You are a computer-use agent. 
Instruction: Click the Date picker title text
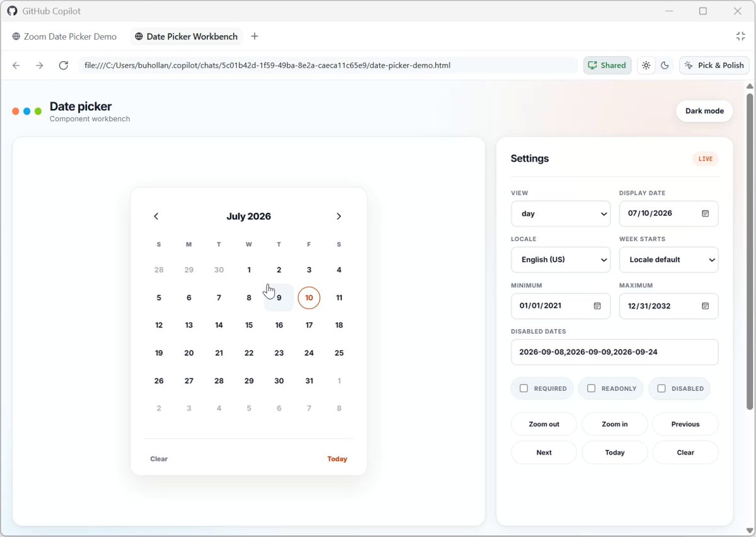tap(81, 106)
